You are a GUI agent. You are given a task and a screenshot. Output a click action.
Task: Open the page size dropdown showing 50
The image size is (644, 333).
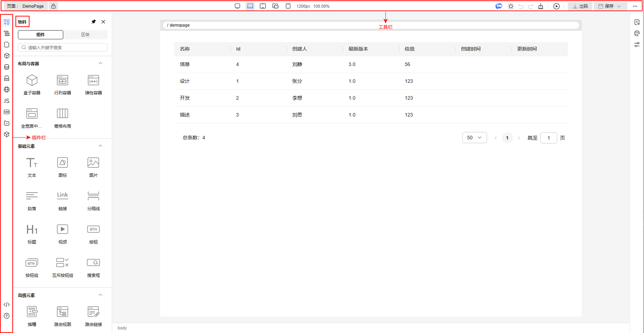[474, 138]
